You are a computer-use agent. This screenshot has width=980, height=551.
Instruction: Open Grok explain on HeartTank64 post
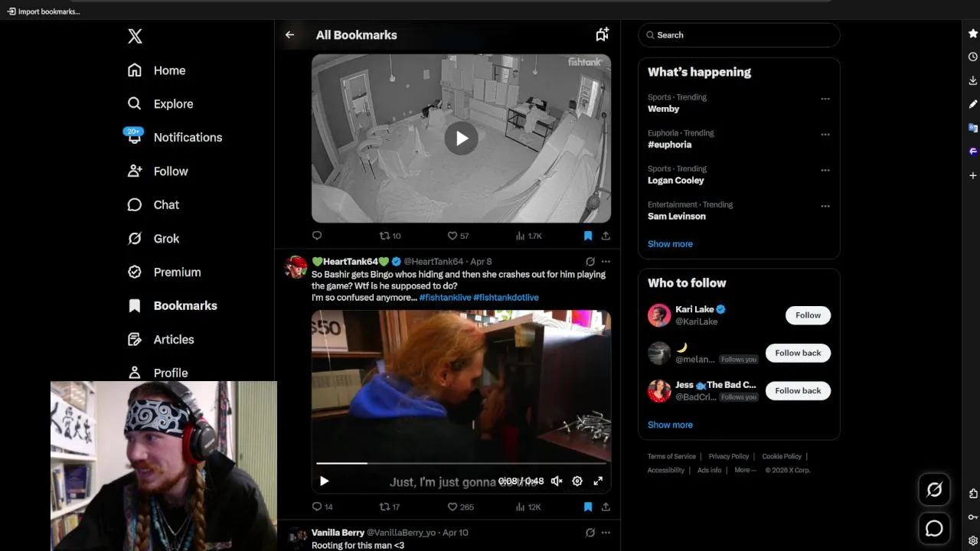590,262
